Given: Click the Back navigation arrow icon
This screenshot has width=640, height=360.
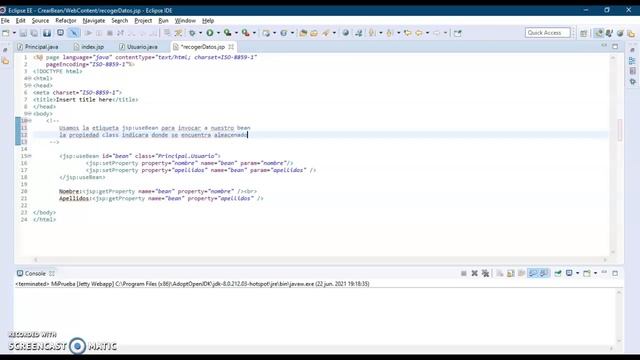Looking at the screenshot, I should tap(419, 33).
